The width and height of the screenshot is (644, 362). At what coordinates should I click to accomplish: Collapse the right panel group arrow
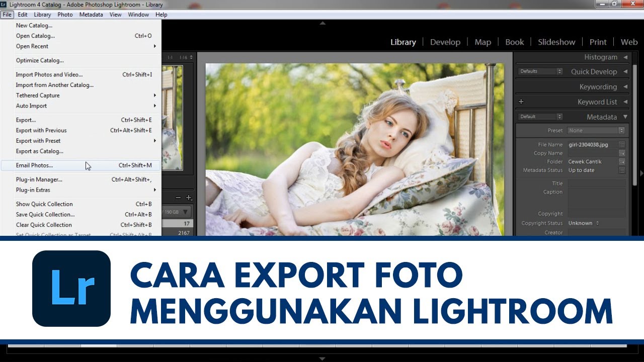[x=641, y=173]
